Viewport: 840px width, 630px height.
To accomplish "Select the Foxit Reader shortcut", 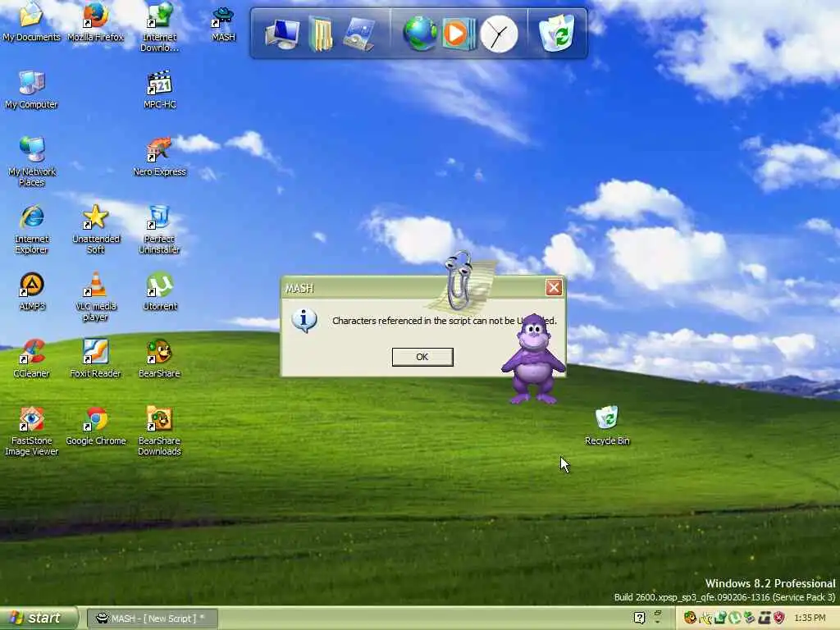I will click(x=95, y=359).
